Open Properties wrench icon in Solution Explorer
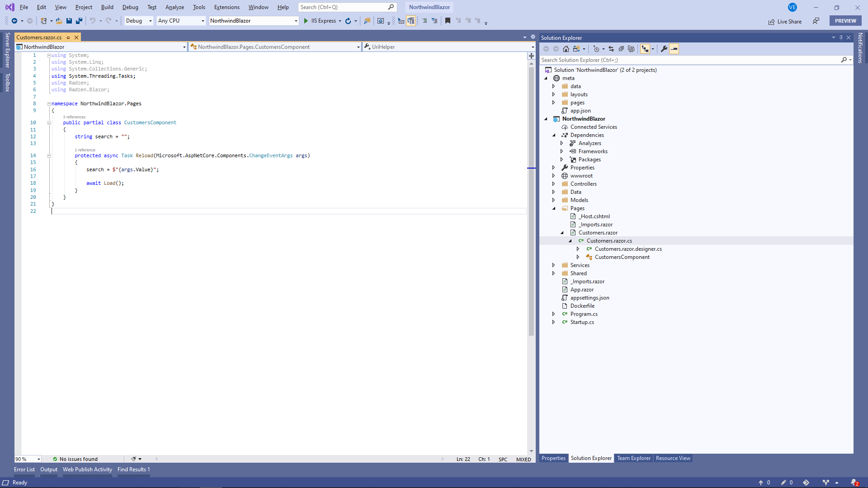 tap(664, 49)
